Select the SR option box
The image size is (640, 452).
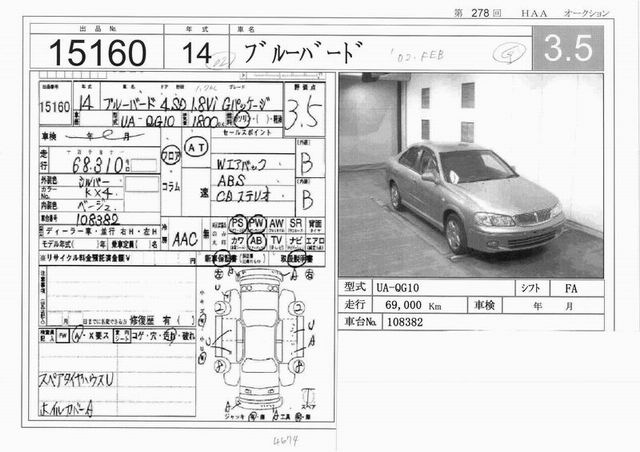click(295, 225)
